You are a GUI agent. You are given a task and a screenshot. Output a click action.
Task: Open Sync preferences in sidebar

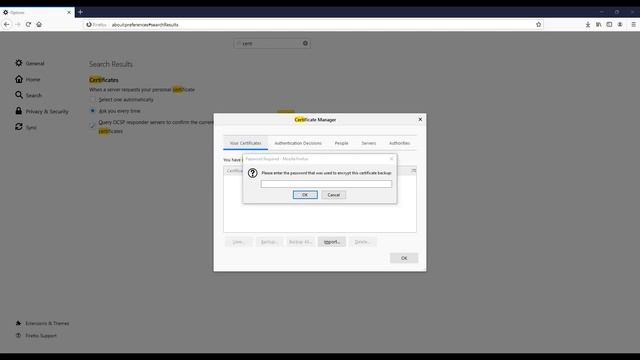(26, 127)
